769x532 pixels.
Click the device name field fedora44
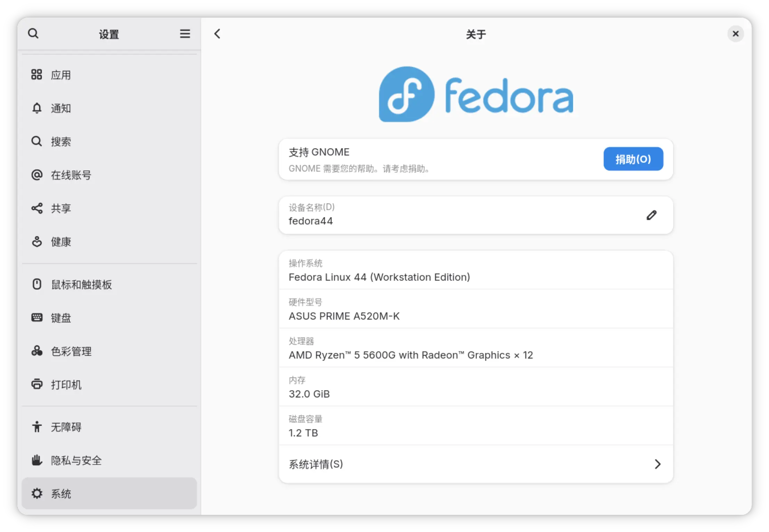[476, 215]
